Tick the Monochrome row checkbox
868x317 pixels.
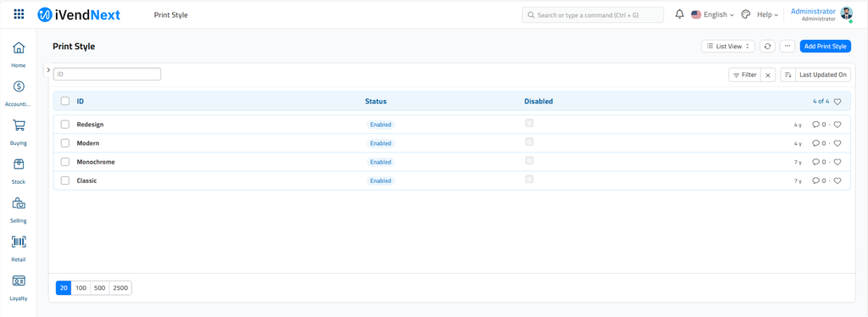(x=65, y=162)
